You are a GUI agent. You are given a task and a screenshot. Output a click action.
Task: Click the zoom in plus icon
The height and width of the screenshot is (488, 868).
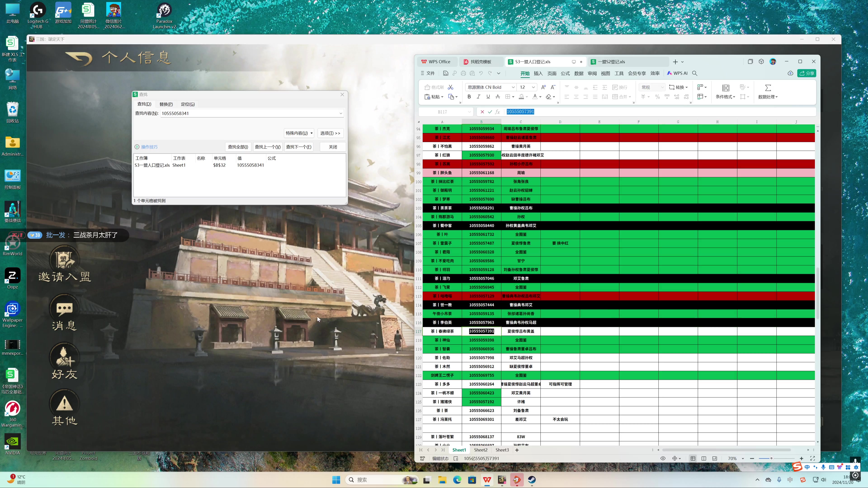point(802,458)
